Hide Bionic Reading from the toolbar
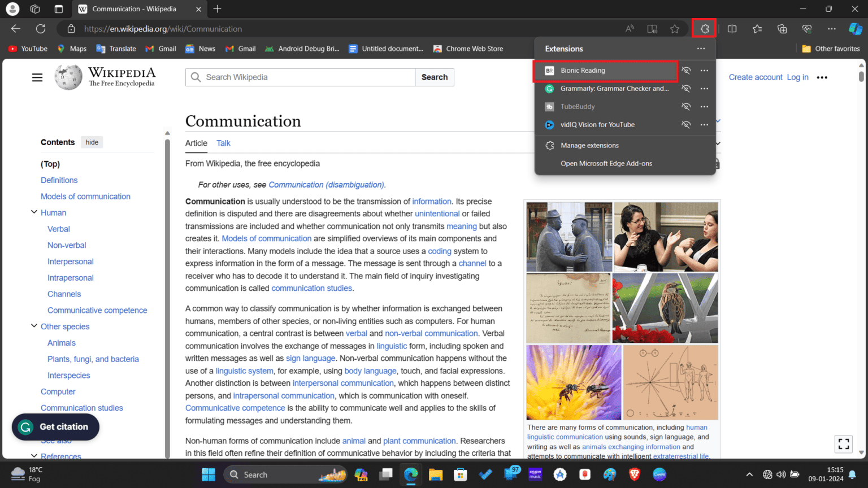Screen dimensions: 868x488 coord(685,71)
